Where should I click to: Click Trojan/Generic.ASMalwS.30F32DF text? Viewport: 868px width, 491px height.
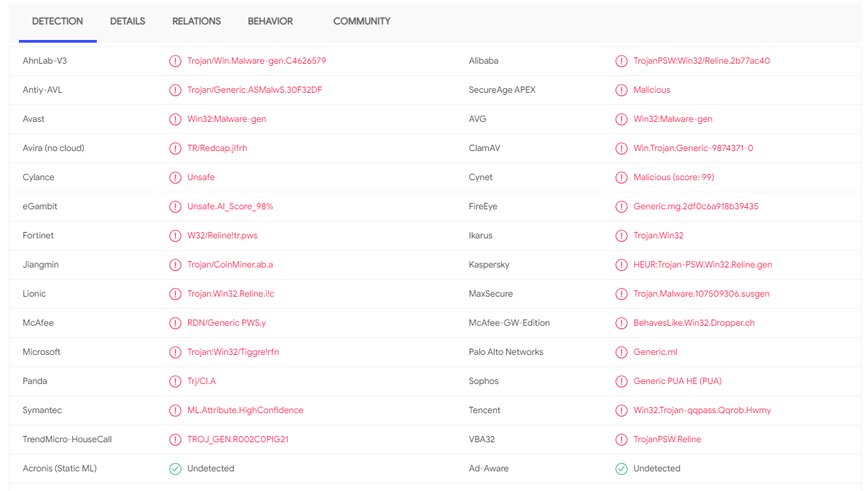coord(255,90)
